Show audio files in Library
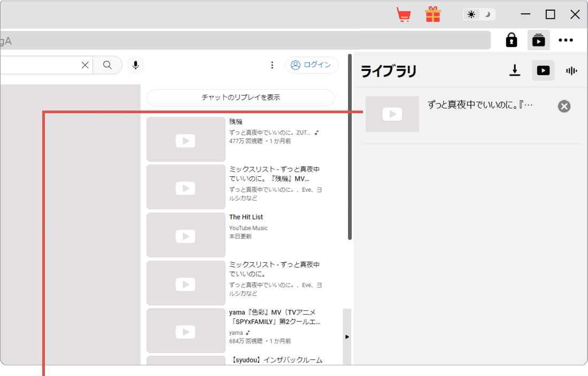 point(571,70)
